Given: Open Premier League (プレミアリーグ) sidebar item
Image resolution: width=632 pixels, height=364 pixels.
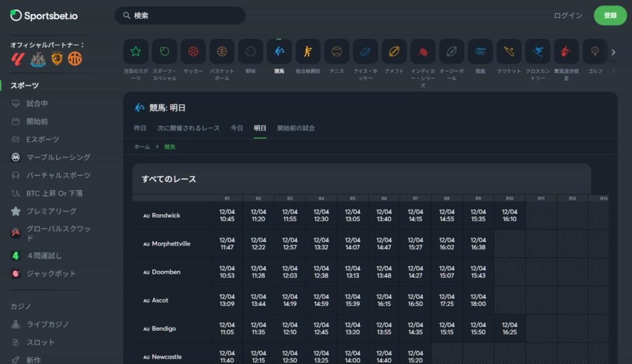Looking at the screenshot, I should point(51,211).
